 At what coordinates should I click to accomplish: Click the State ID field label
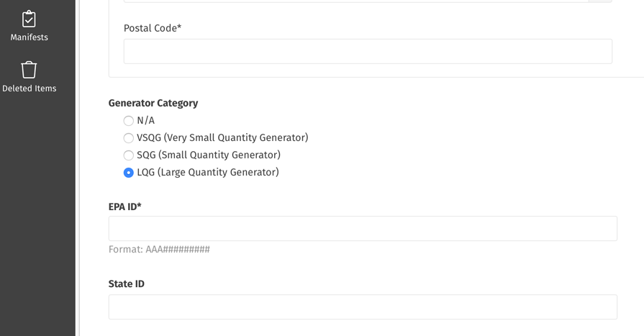click(127, 283)
